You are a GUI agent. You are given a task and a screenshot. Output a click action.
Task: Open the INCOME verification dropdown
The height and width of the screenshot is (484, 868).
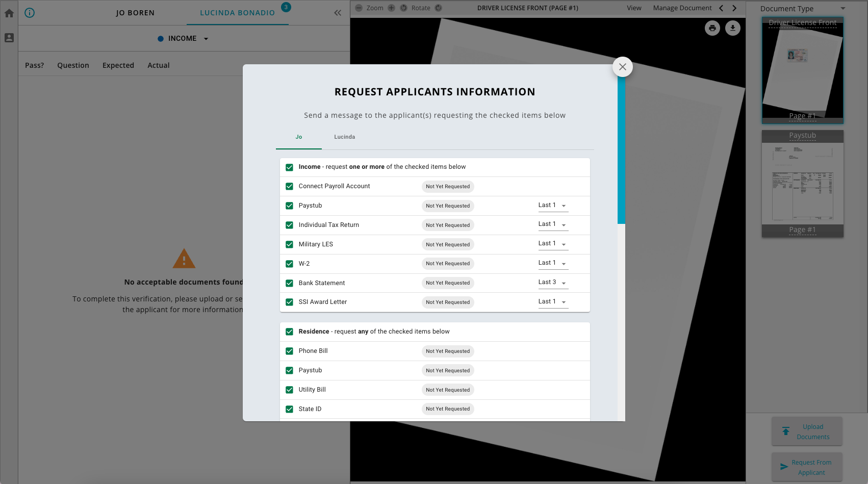[206, 38]
